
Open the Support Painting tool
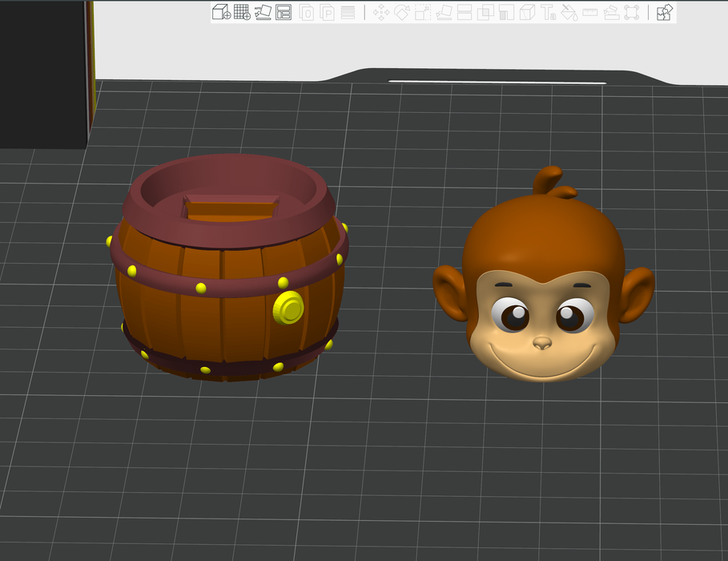(506, 12)
